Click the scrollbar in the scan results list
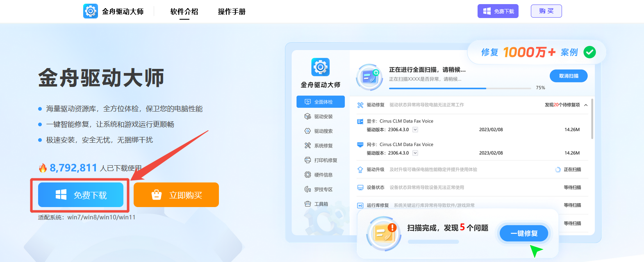 pos(592,119)
